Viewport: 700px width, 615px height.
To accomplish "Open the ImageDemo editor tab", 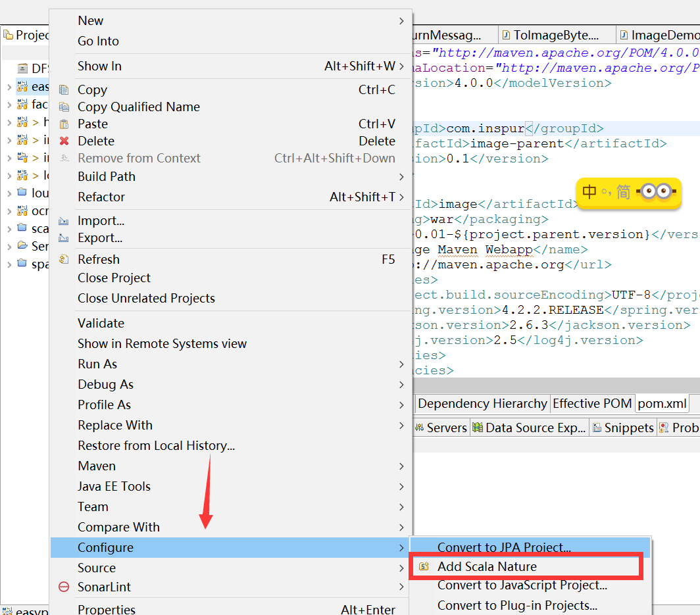I will pos(659,35).
